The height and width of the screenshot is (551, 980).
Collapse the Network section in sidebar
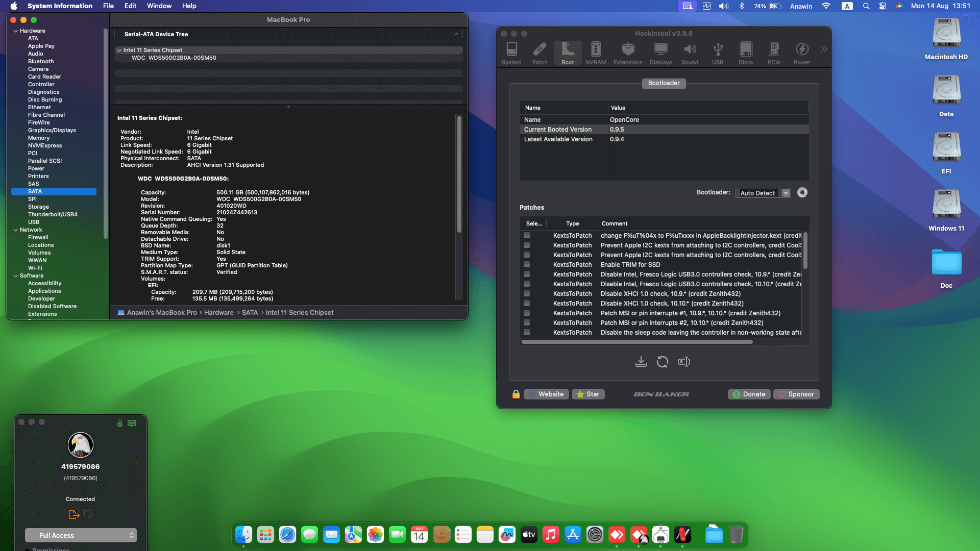pyautogui.click(x=16, y=230)
